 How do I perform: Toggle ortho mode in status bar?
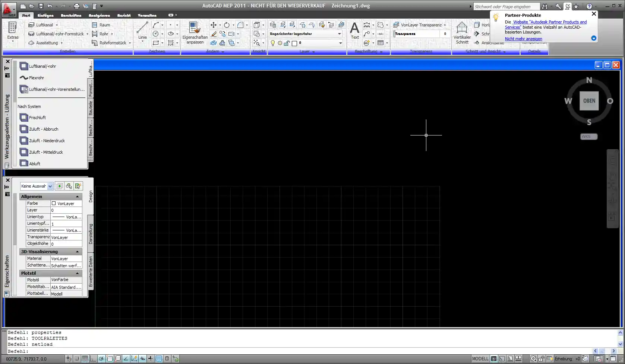pyautogui.click(x=93, y=358)
